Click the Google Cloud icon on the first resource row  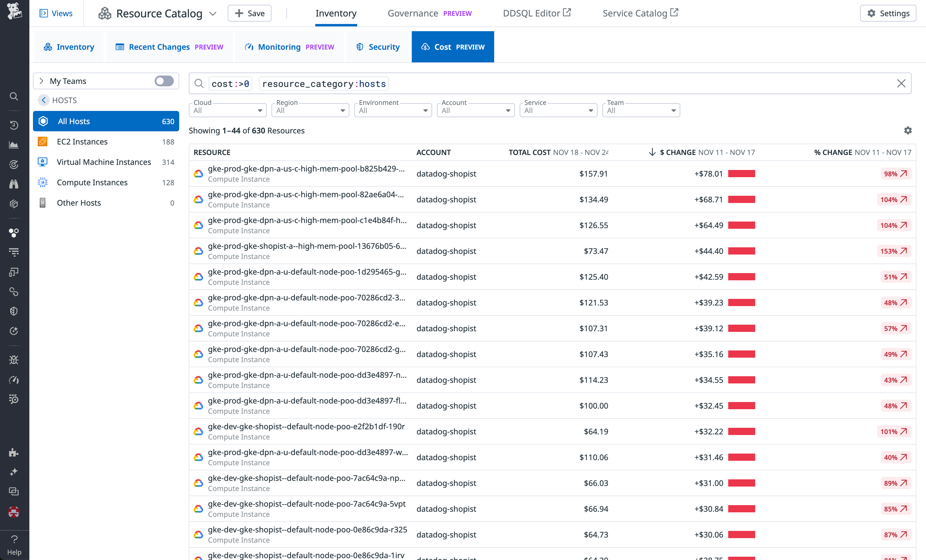(198, 174)
